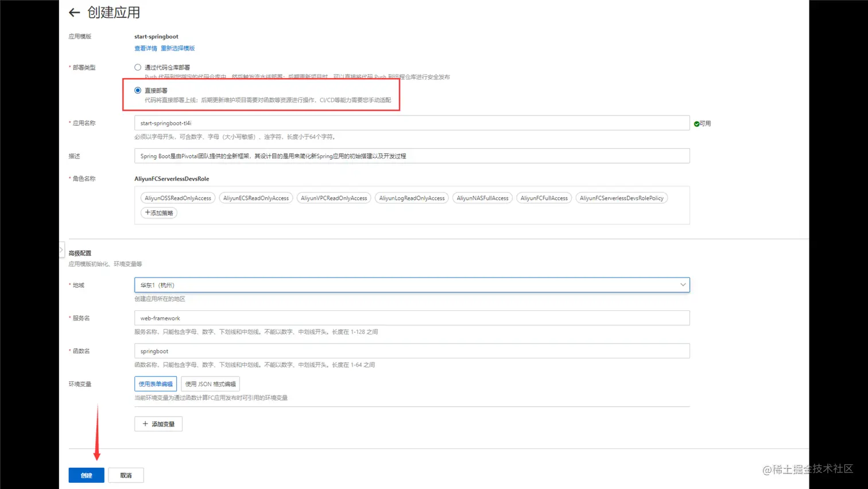
Task: Open the 查看详情 link
Action: (x=146, y=48)
